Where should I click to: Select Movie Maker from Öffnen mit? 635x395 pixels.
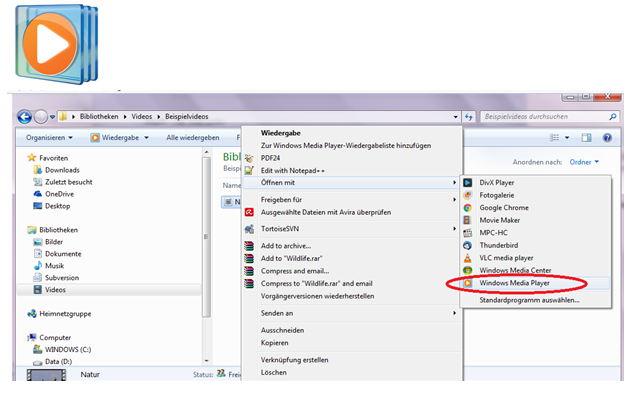(499, 220)
